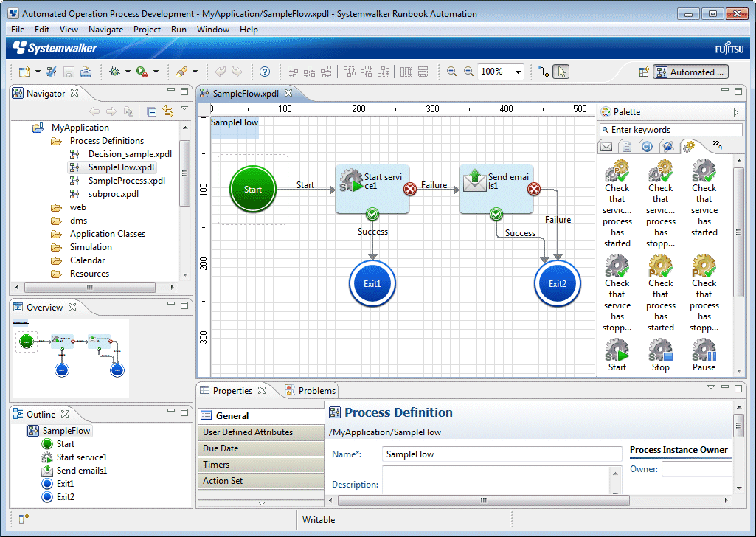Select the Exit1 node on canvas
The image size is (756, 537).
372,284
